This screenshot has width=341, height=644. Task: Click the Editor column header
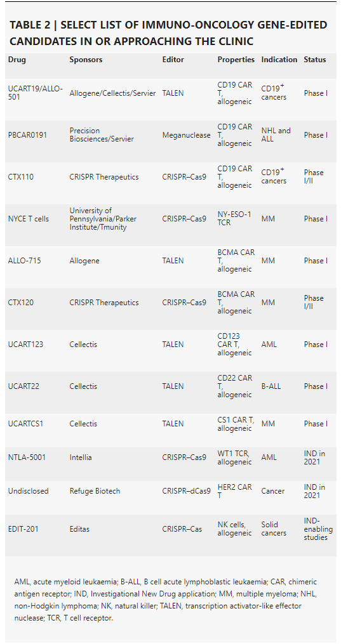click(x=173, y=60)
